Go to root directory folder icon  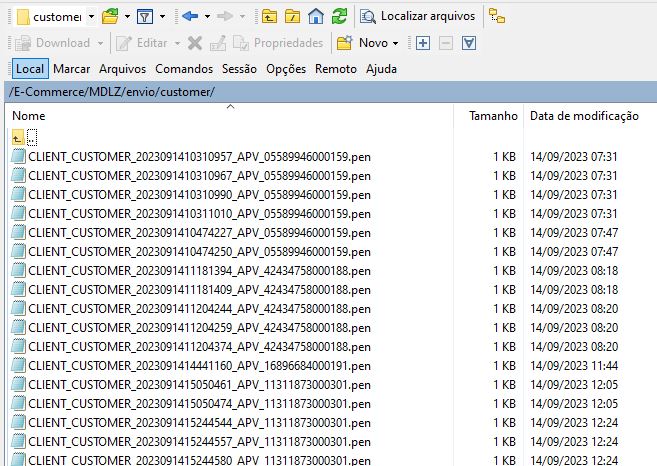pos(292,17)
